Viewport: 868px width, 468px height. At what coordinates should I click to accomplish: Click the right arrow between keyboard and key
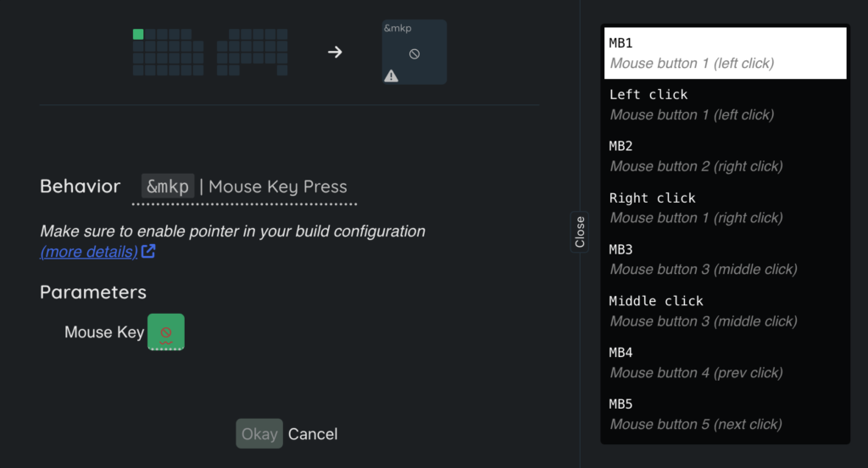(336, 53)
